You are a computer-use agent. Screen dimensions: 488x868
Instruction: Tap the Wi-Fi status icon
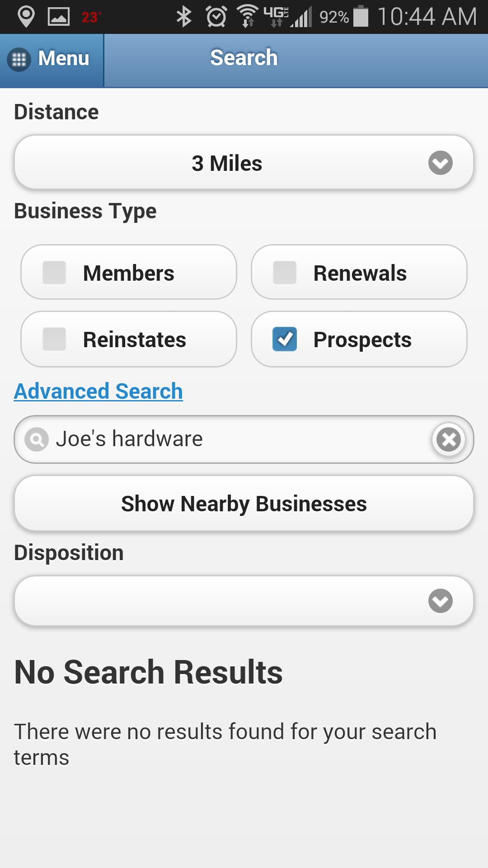pos(247,16)
